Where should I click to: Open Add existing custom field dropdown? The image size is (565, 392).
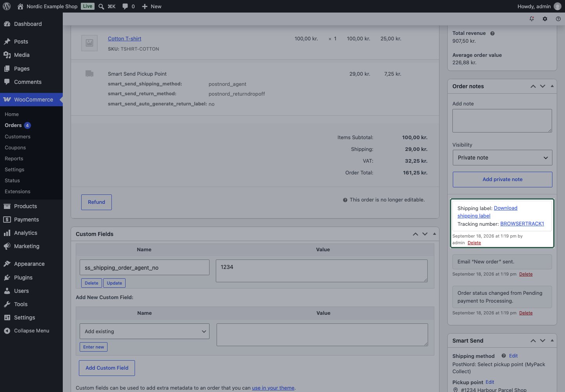coord(144,331)
